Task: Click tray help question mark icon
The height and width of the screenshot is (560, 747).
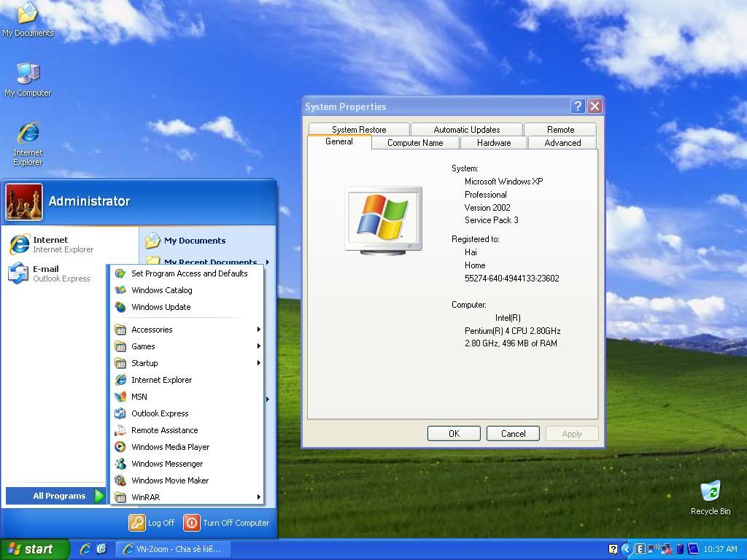Action: tap(613, 550)
